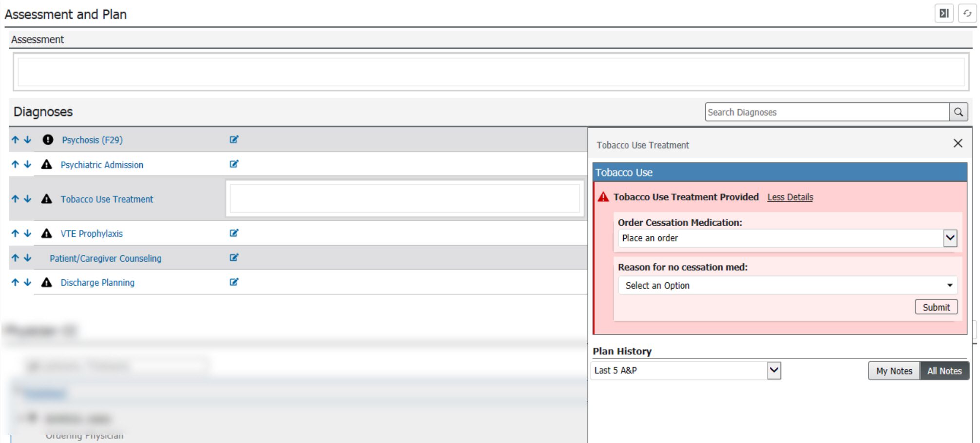Move VTE Prophylaxis row up
980x443 pixels.
[x=15, y=233]
